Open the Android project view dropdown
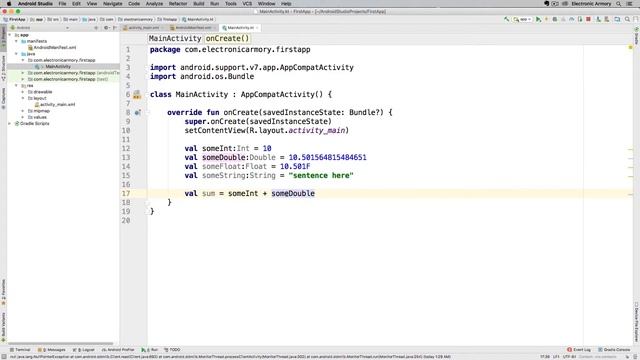The width and height of the screenshot is (640, 360). 39,28
